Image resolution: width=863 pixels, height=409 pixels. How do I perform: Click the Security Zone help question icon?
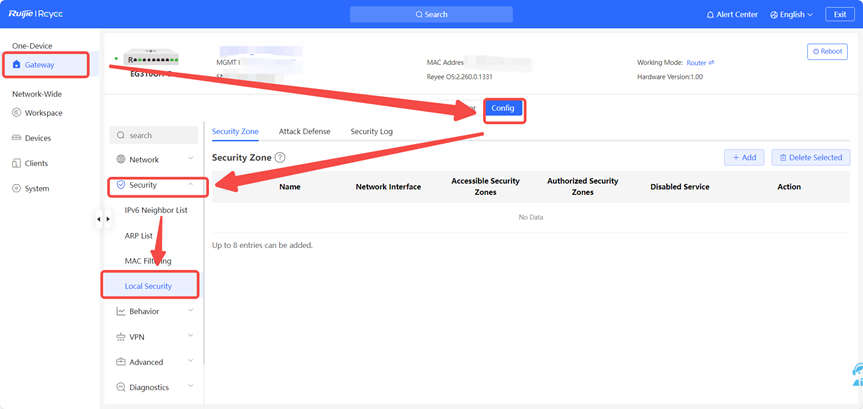coord(280,158)
